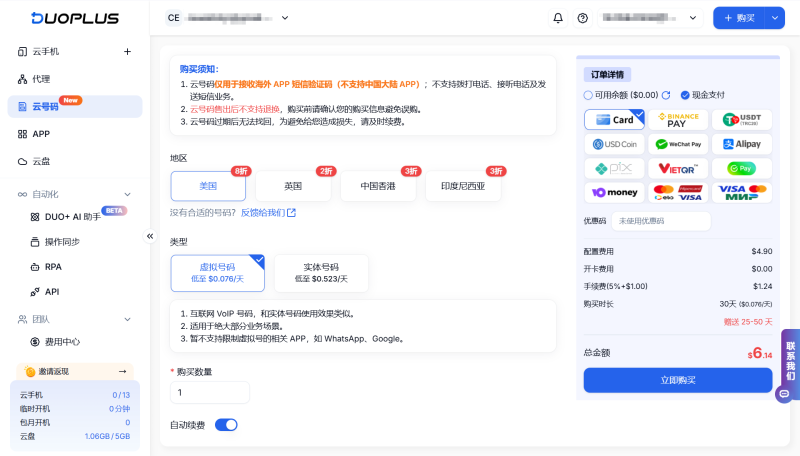Viewport: 800px width, 456px height.
Task: Collapse the 团队 sidebar group
Action: pyautogui.click(x=127, y=319)
